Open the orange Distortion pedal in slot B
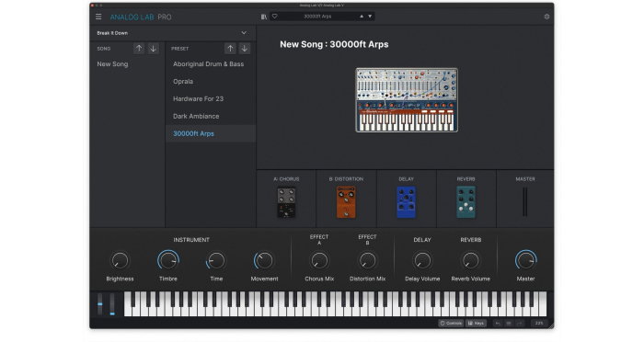Screen dimensions: 644x342 (x=346, y=202)
